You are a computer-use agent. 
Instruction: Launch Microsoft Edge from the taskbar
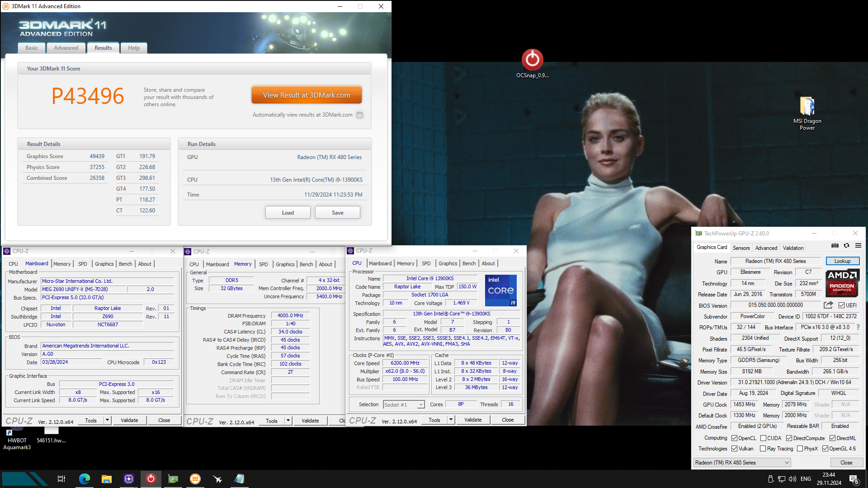85,479
